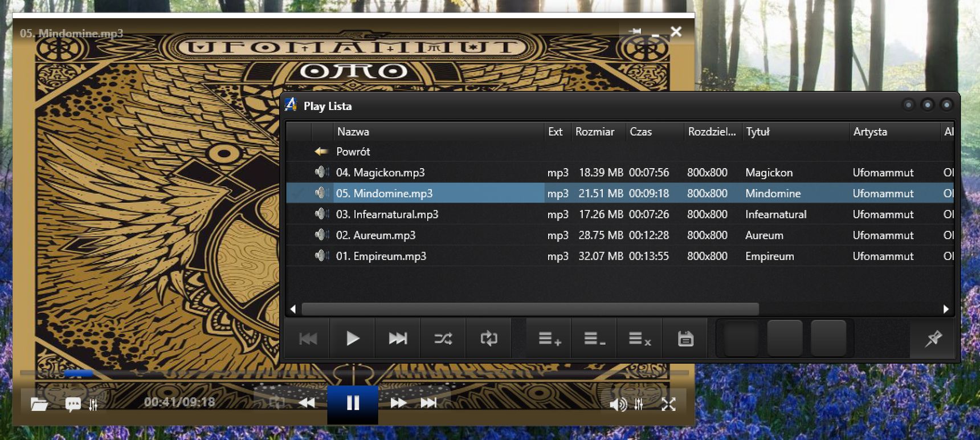Clear all items from the playlist
This screenshot has height=440, width=980.
(639, 339)
